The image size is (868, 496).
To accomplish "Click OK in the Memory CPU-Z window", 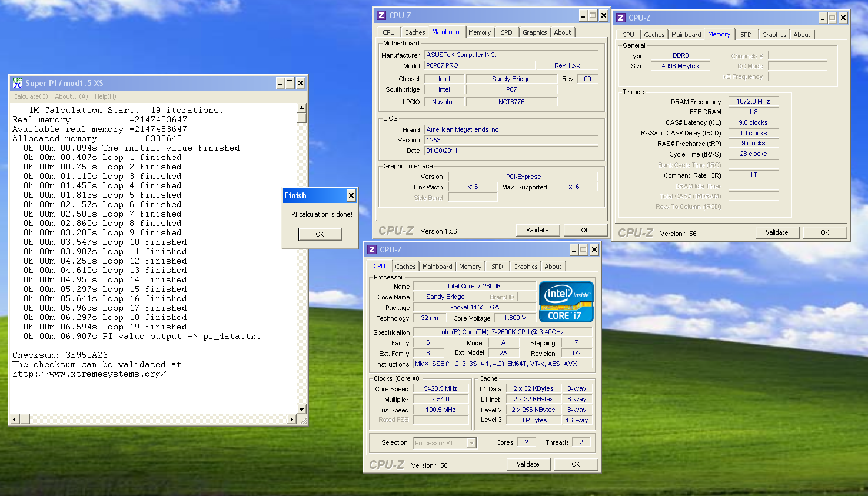I will click(824, 232).
